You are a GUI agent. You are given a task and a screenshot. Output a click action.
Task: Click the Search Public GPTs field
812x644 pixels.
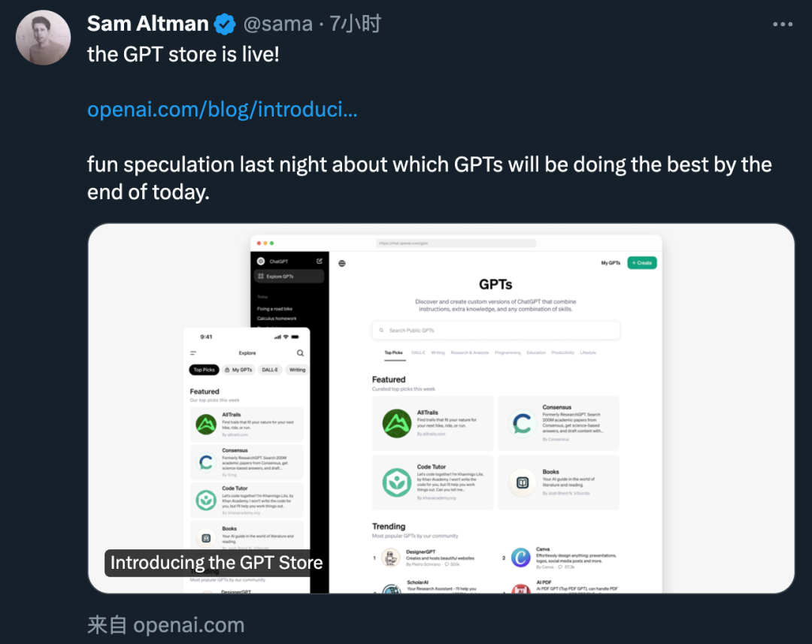click(x=496, y=330)
